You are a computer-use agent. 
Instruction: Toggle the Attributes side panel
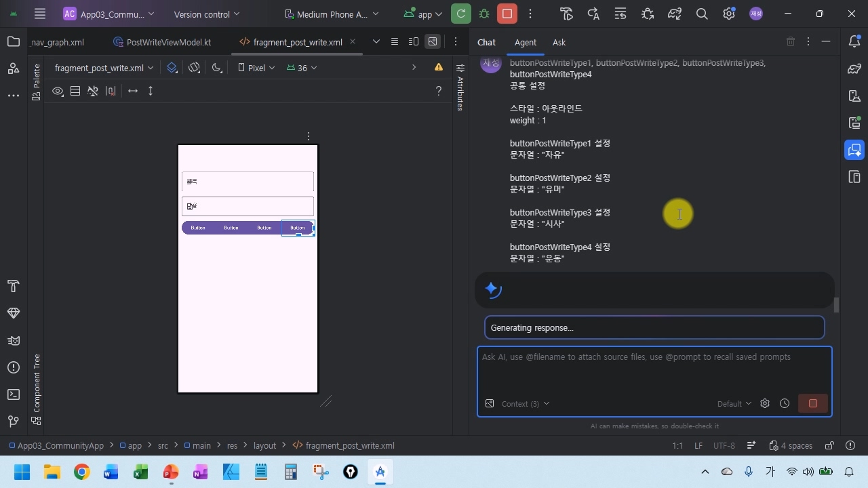pos(460,87)
